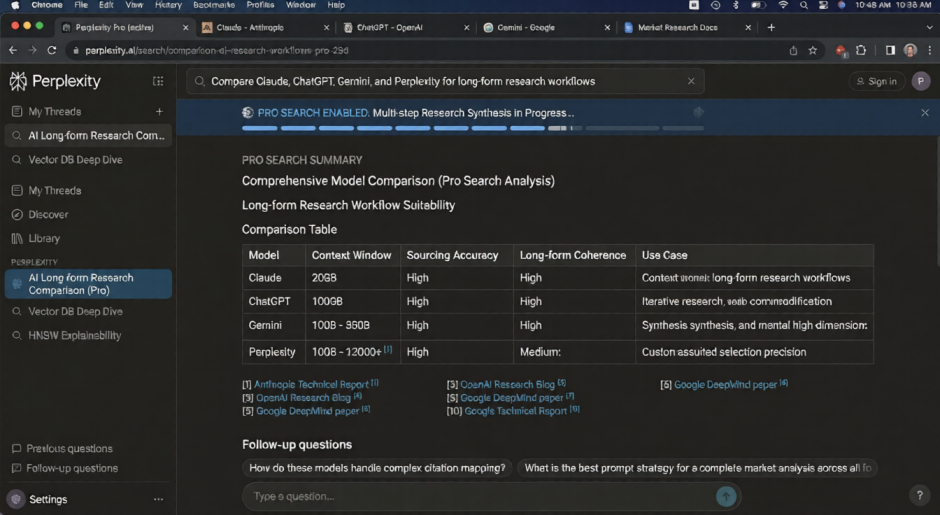Open Chrome side panel icon
This screenshot has height=515, width=940.
tap(890, 50)
